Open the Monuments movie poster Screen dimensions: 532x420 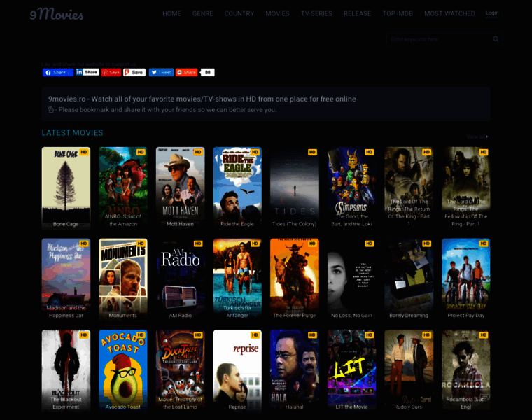pyautogui.click(x=123, y=279)
